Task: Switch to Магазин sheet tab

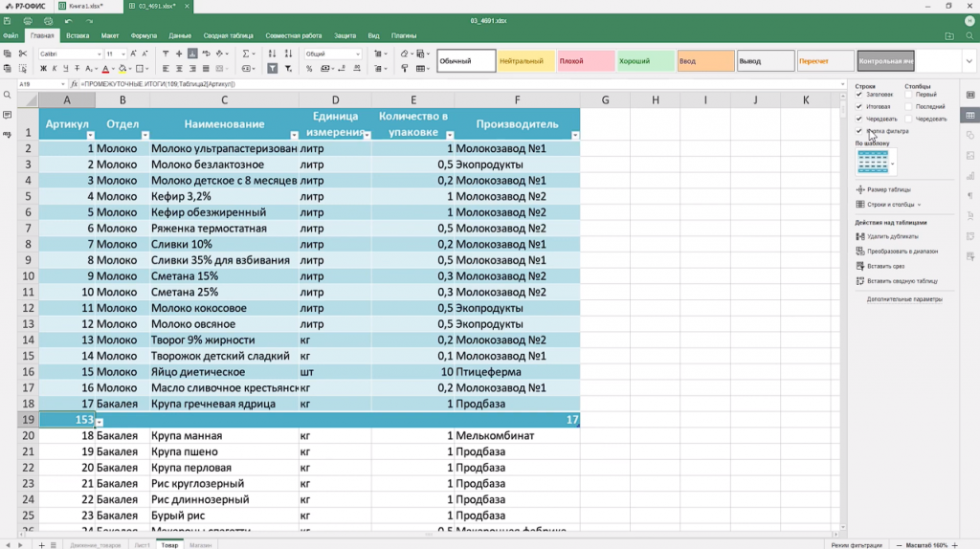Action: (x=201, y=545)
